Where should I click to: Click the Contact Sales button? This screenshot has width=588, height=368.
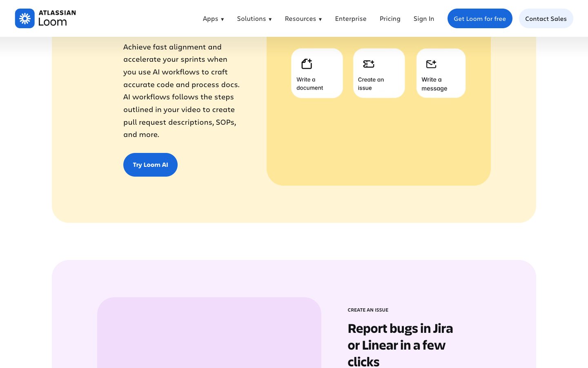[546, 19]
